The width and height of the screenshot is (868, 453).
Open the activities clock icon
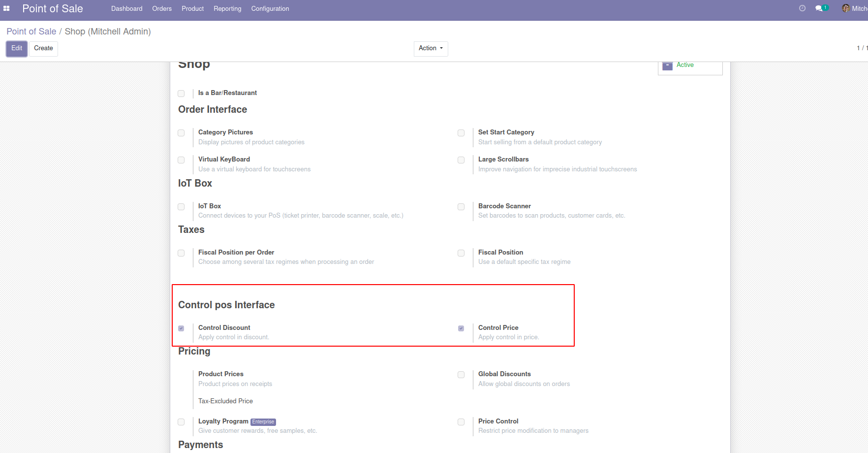(802, 8)
